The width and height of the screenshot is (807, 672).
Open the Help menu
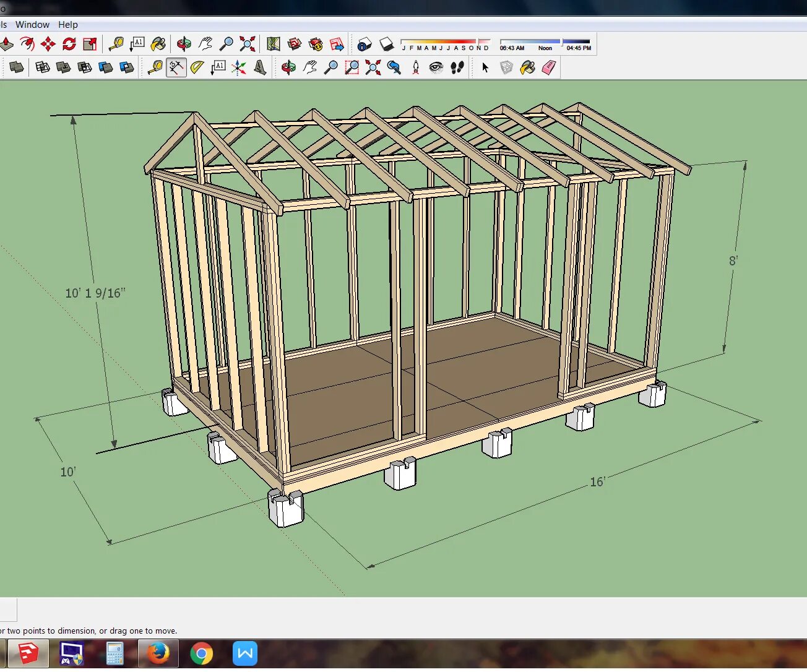[x=68, y=25]
